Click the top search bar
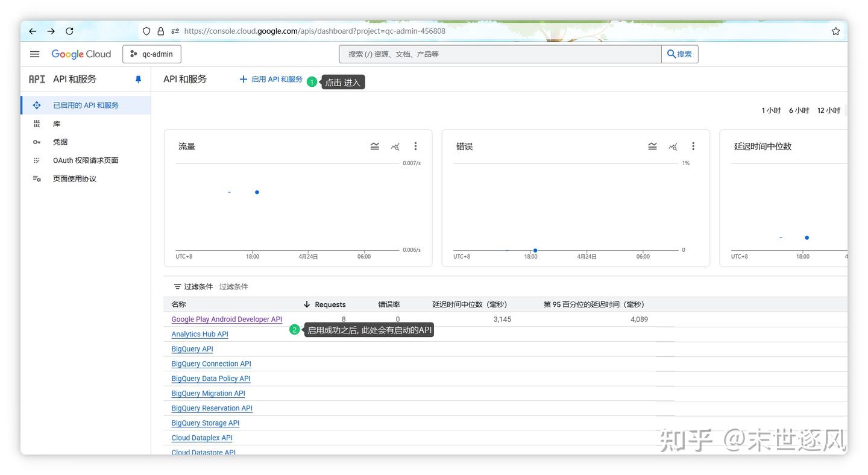The image size is (868, 475). pyautogui.click(x=499, y=54)
